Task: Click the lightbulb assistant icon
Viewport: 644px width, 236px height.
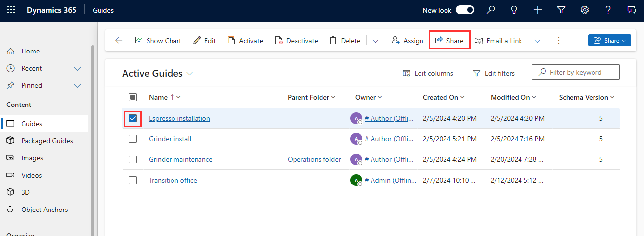Action: (x=514, y=10)
